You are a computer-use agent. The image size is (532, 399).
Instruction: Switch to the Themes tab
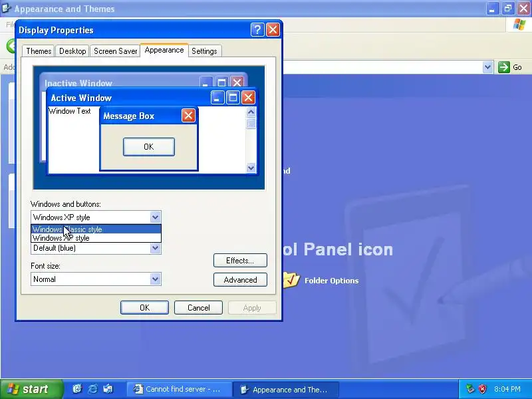point(39,51)
